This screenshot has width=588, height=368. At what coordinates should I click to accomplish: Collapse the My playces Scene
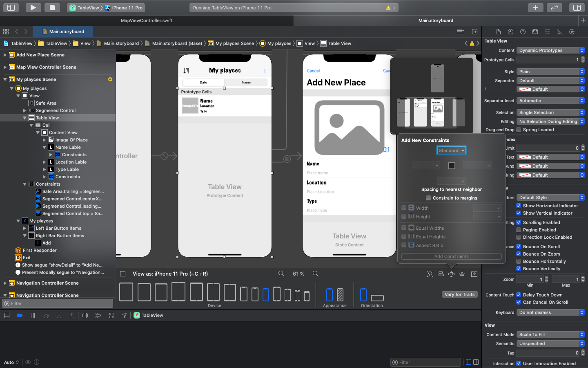(5, 79)
